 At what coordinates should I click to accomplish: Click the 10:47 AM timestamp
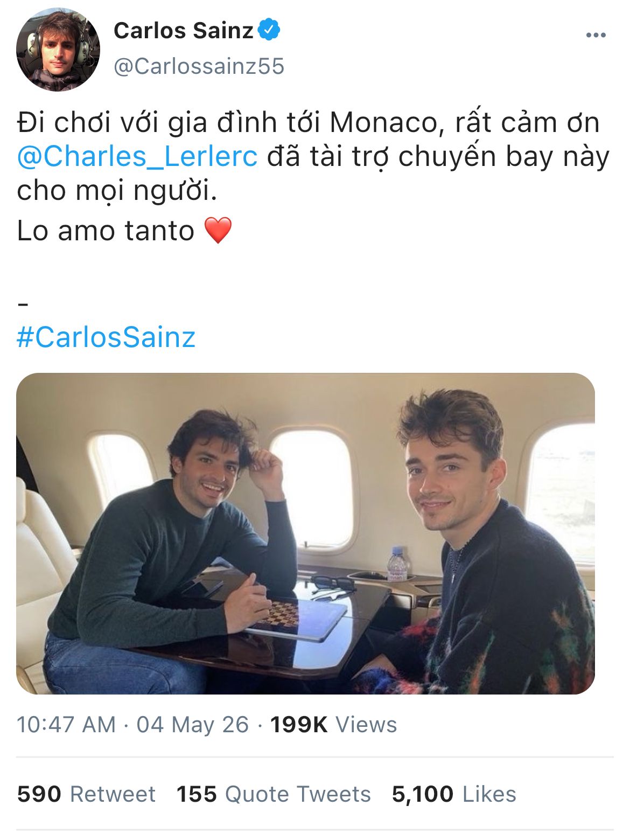click(x=66, y=725)
